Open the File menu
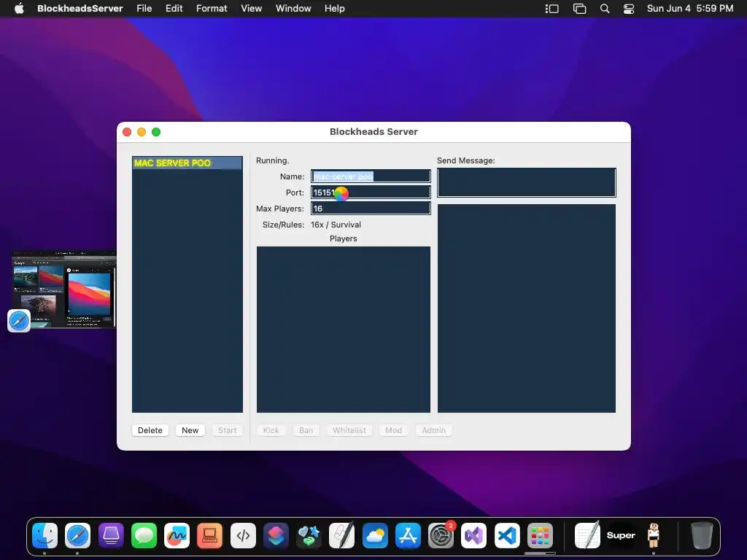The width and height of the screenshot is (747, 560). [144, 8]
